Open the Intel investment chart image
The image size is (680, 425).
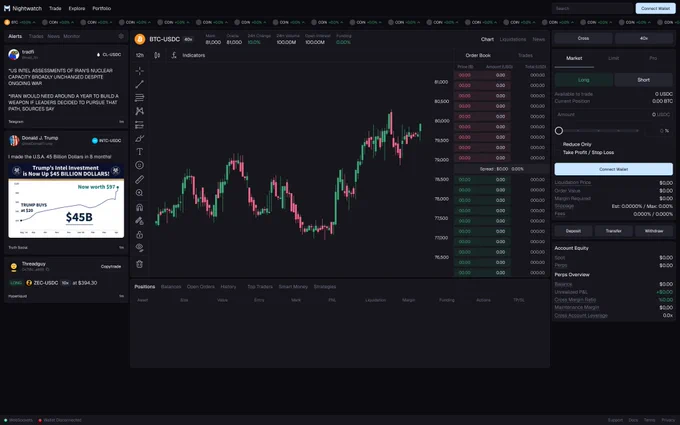(66, 200)
